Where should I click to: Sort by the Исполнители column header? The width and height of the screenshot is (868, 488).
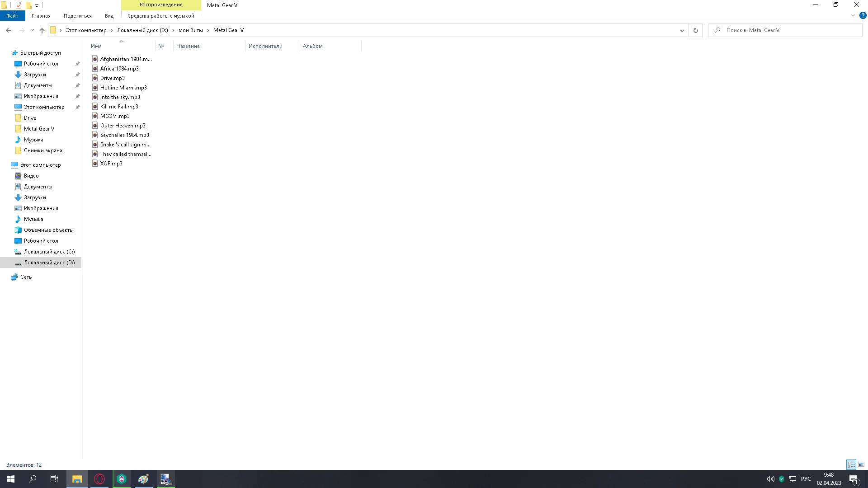click(x=265, y=46)
